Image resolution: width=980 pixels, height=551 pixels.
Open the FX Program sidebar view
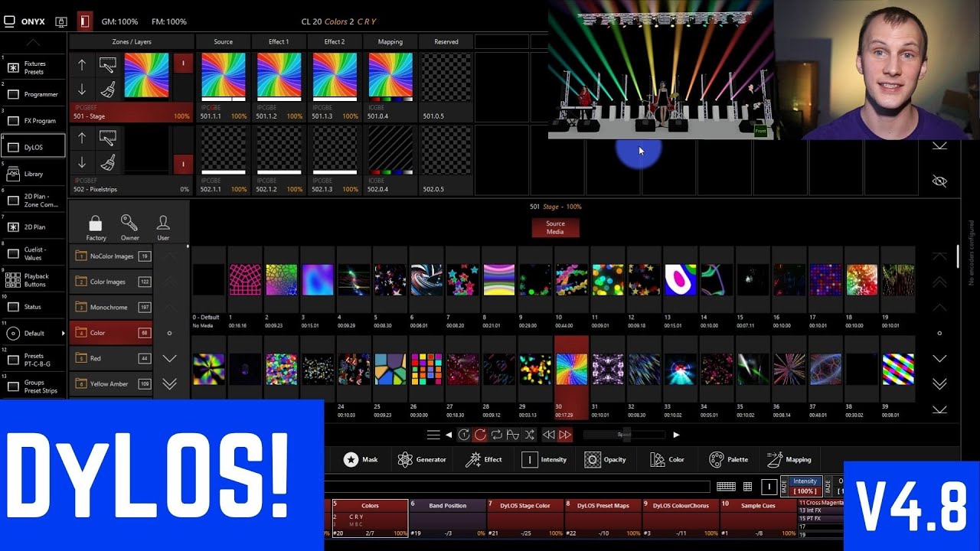pos(34,121)
